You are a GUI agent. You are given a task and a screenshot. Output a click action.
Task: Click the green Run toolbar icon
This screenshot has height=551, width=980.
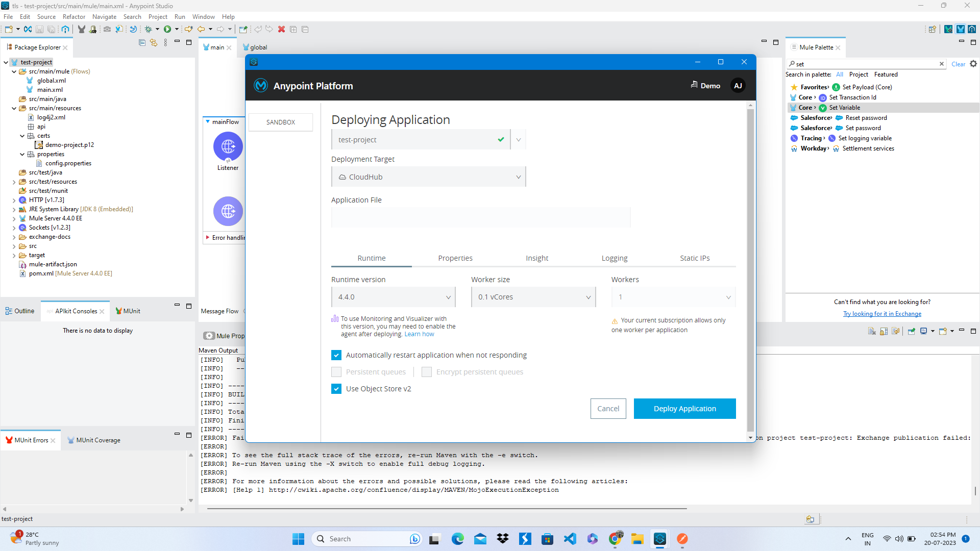pyautogui.click(x=167, y=29)
